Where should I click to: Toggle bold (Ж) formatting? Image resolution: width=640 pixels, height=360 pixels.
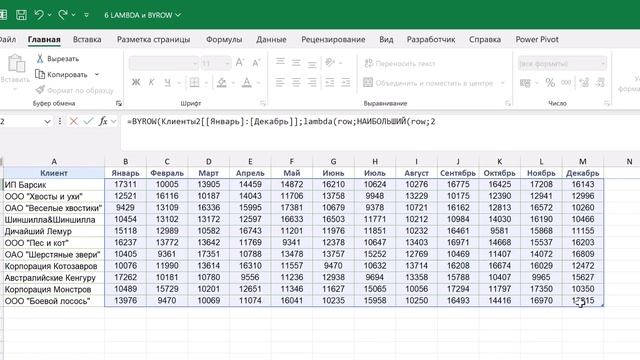[x=136, y=82]
